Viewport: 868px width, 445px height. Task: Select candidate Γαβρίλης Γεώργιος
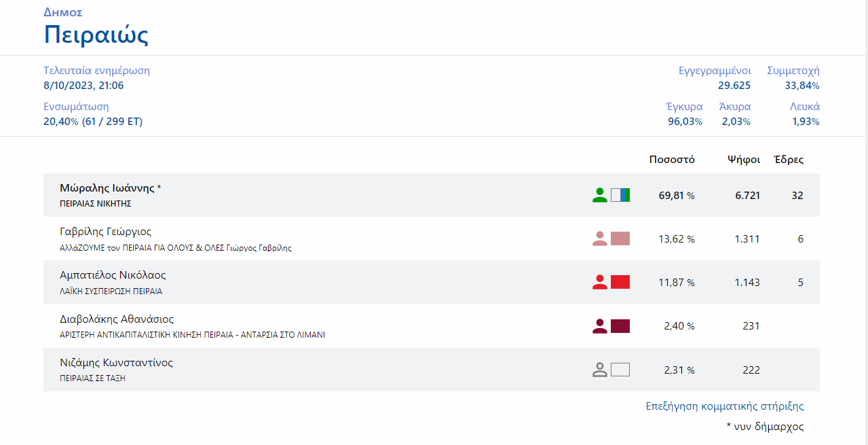[105, 232]
